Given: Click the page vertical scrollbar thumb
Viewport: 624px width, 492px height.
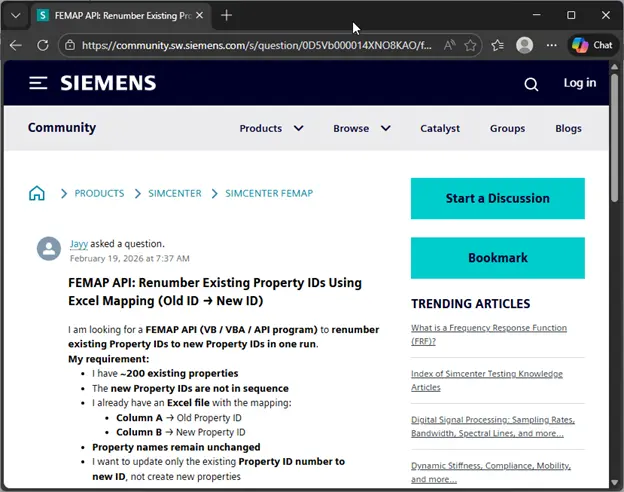Looking at the screenshot, I should pos(614,137).
